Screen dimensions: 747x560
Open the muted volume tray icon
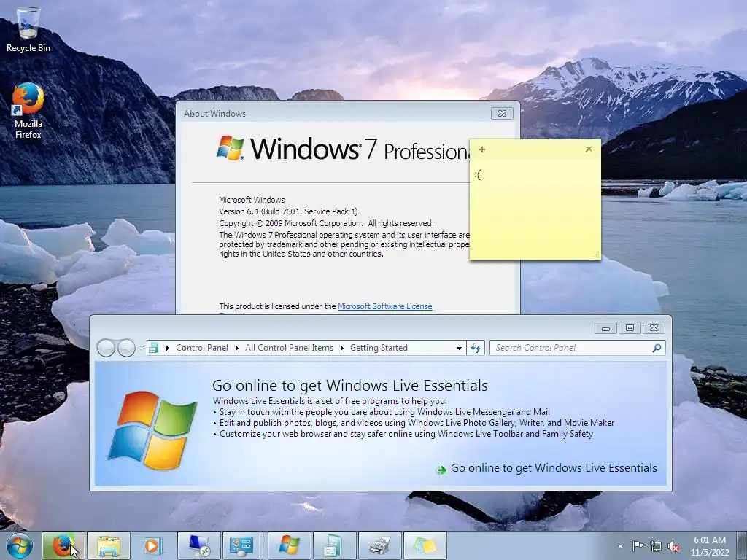click(673, 547)
